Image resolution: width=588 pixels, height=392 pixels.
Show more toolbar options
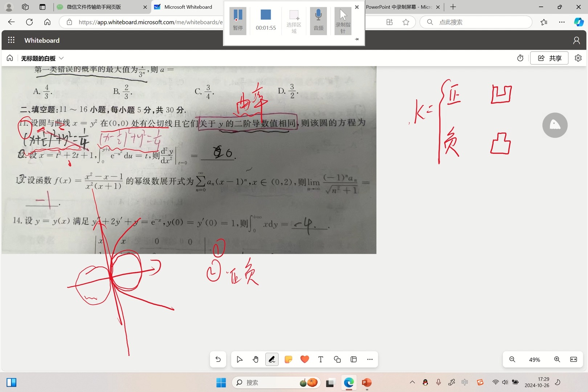(x=370, y=359)
